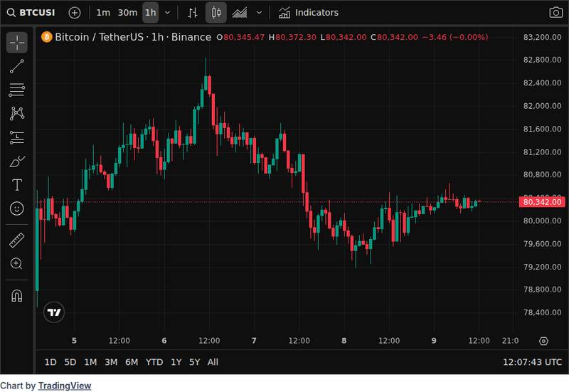The width and height of the screenshot is (569, 392).
Task: Select the long position forecasting tool
Action: (x=16, y=137)
